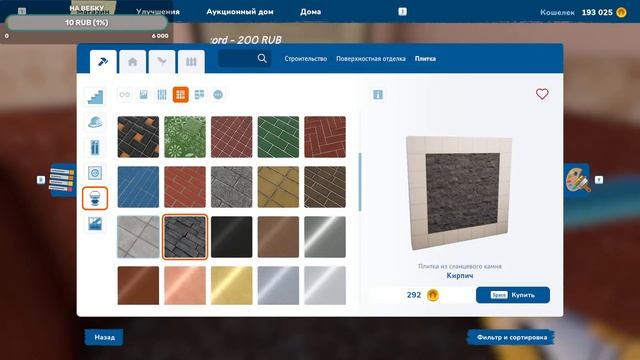Select green floral patterned tile
This screenshot has width=640, height=360.
185,137
